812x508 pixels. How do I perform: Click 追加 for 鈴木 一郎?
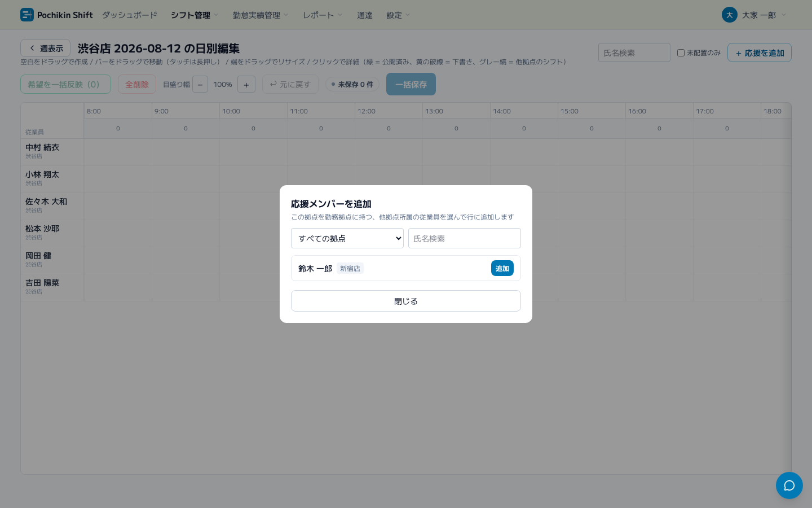click(502, 268)
